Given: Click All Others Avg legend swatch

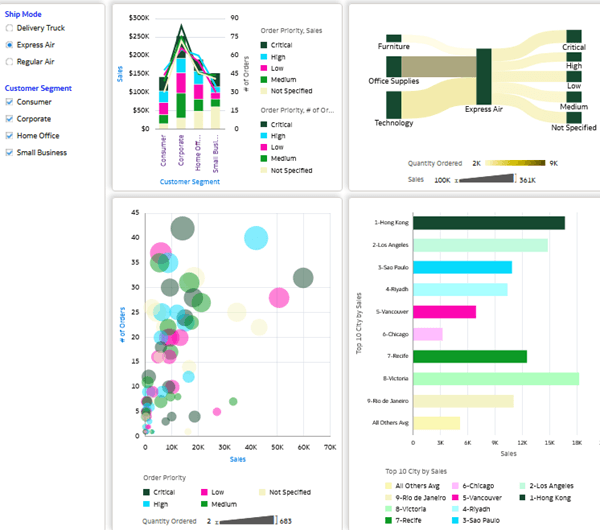Looking at the screenshot, I should point(388,486).
